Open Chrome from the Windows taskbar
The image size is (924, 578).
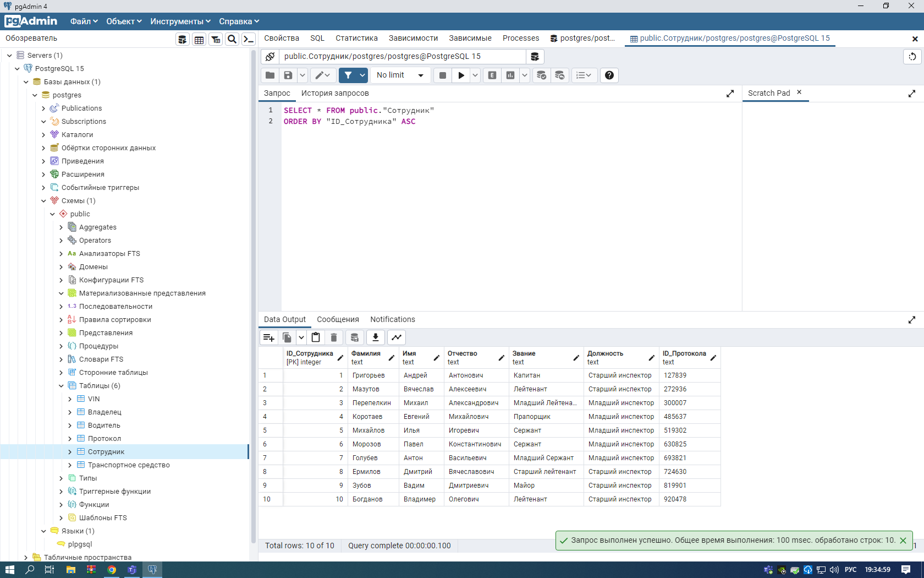[x=112, y=570]
